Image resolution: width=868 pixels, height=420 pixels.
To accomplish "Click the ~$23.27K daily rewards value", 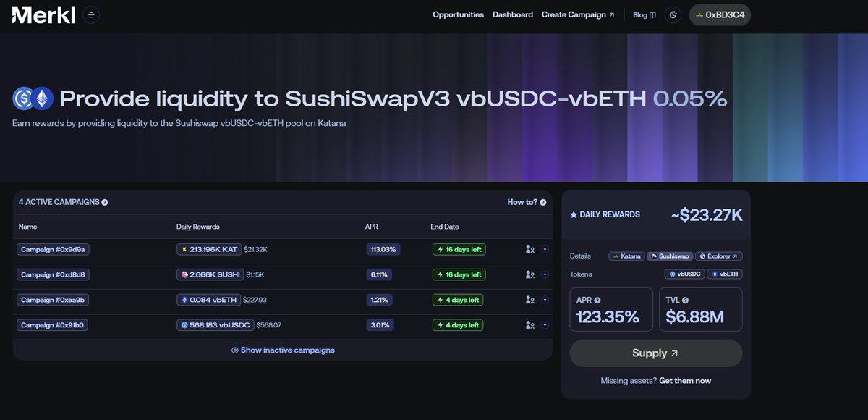I will (x=706, y=214).
